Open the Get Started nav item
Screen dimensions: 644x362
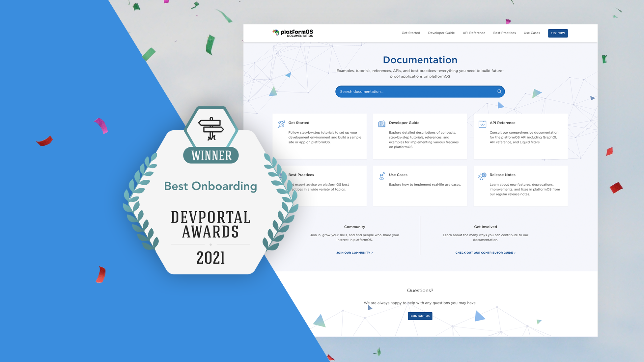click(411, 33)
